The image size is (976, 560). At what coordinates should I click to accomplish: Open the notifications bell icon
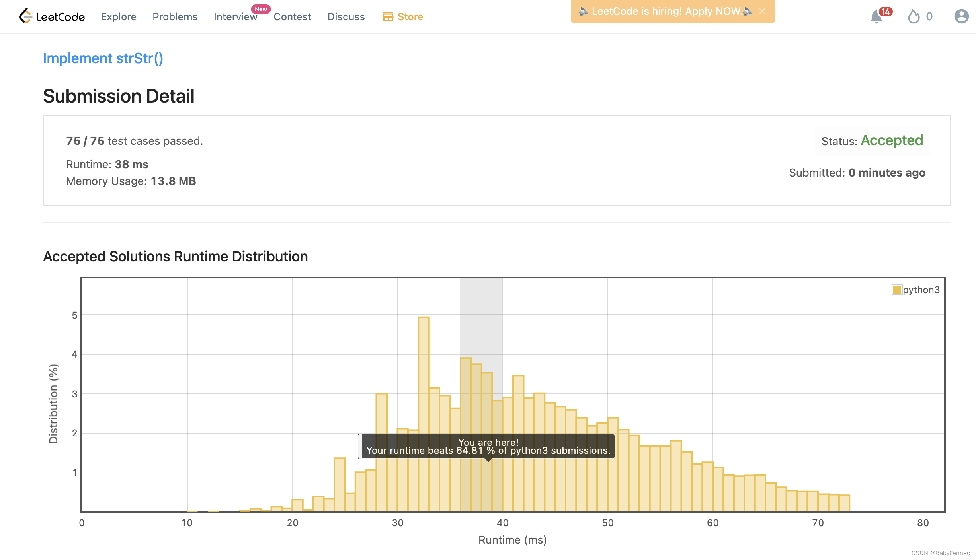(x=876, y=17)
